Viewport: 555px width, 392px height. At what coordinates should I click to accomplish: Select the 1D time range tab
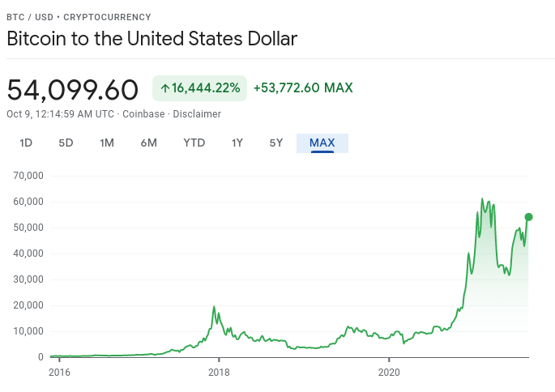tap(26, 143)
